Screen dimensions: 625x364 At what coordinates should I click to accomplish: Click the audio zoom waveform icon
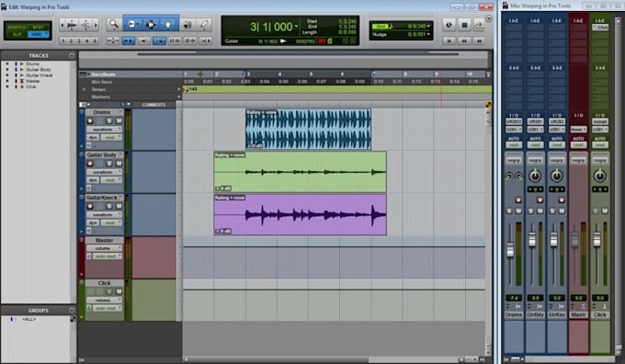(73, 25)
